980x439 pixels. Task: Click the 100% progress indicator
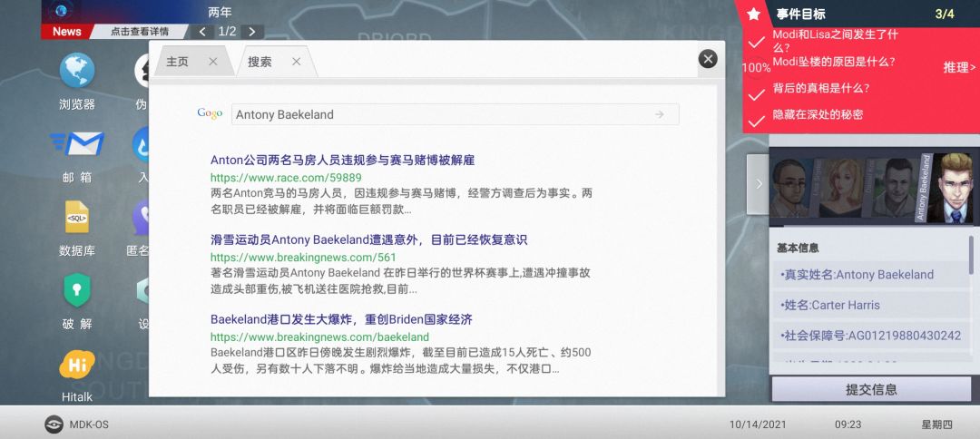click(756, 67)
